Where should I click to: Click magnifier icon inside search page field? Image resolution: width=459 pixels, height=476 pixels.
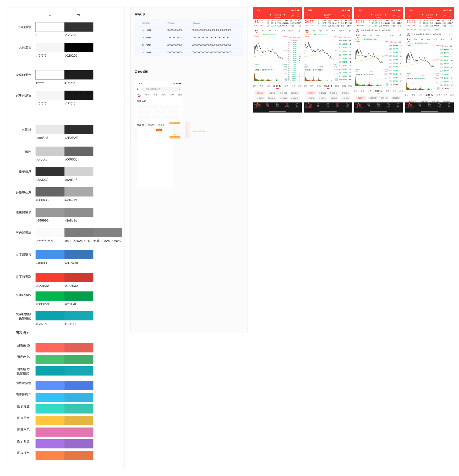143,89
